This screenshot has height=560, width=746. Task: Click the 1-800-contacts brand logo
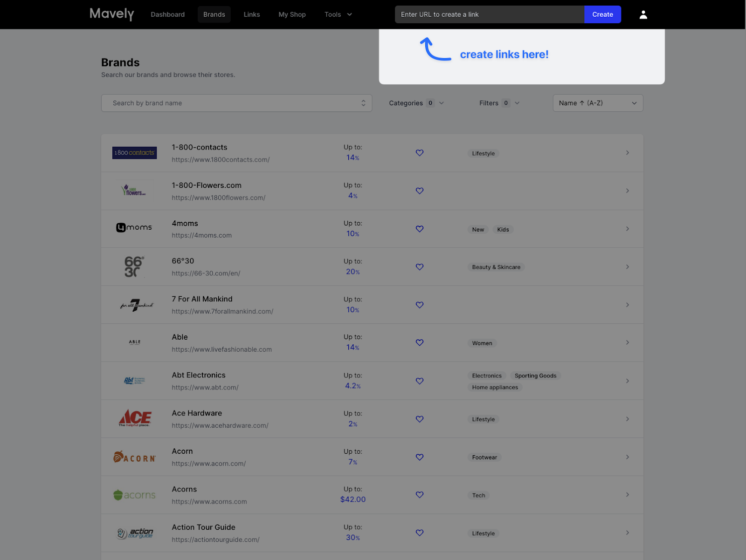click(134, 153)
